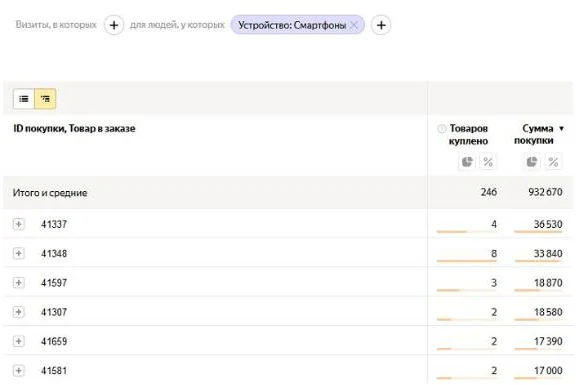The image size is (580, 385).
Task: Click total sum value 932 670
Action: [545, 192]
